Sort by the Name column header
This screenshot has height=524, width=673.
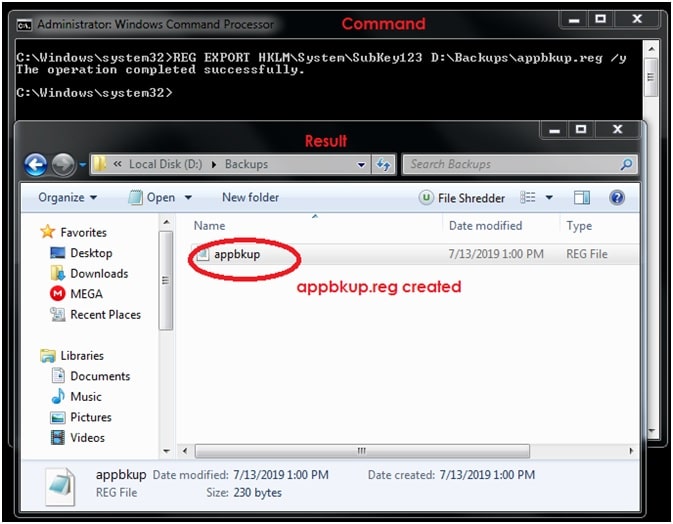209,226
